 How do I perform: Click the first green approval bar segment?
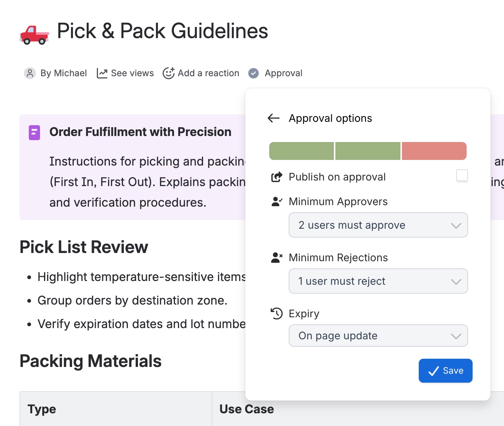click(x=301, y=151)
